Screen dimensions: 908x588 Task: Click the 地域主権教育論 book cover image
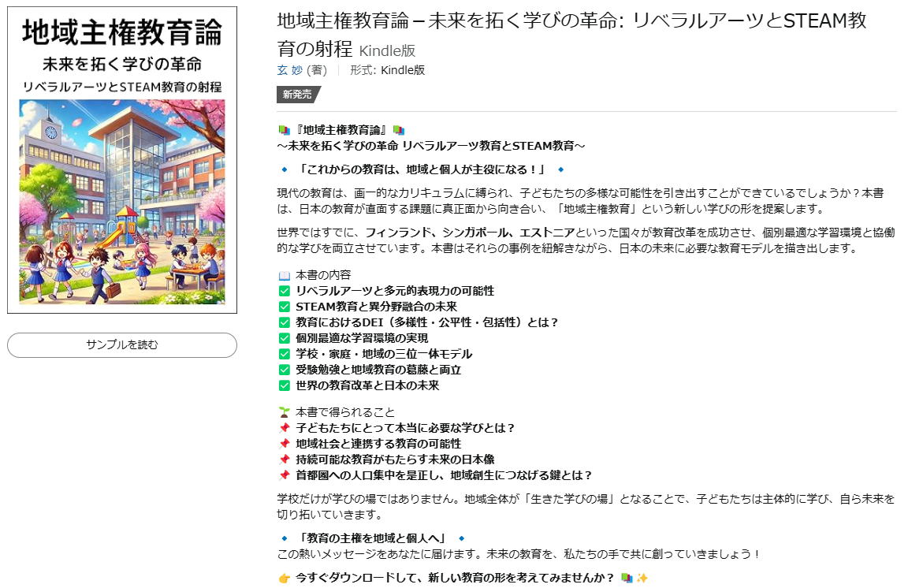122,160
